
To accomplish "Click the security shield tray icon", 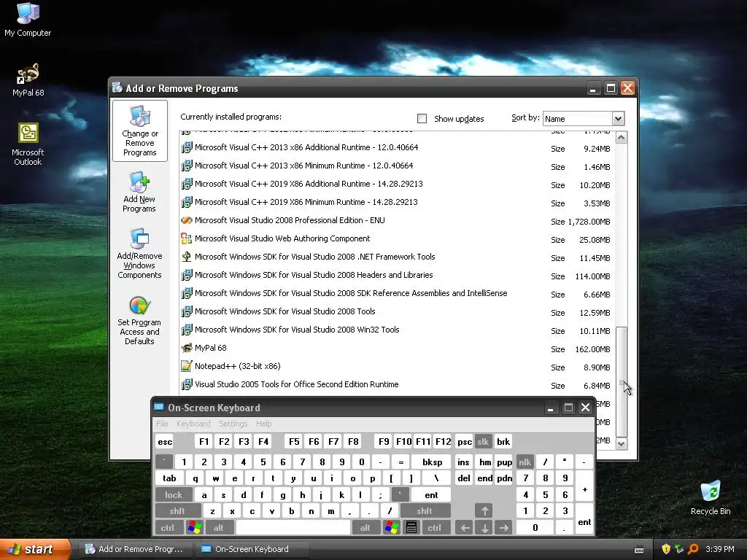I will point(666,549).
